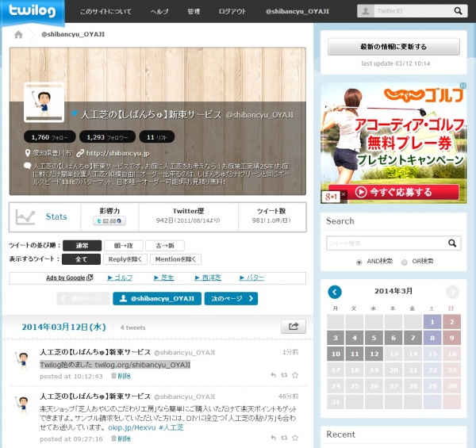Open 管理 in top navigation
Image resolution: width=476 pixels, height=448 pixels.
click(194, 12)
